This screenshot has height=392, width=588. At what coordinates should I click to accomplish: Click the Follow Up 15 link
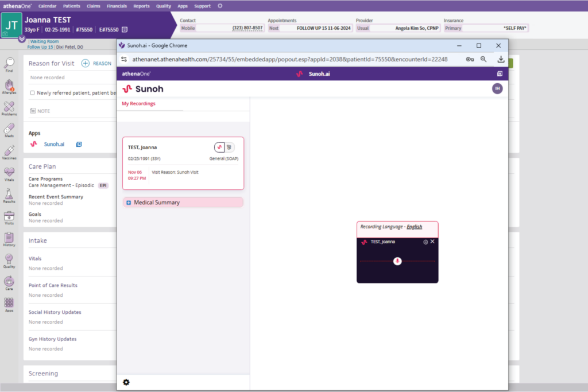(x=40, y=47)
